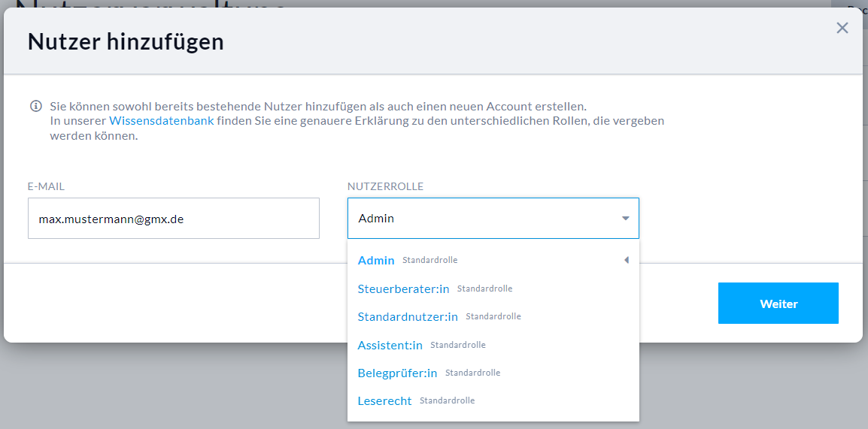The width and height of the screenshot is (868, 429).
Task: Select Assistent:in as user role
Action: coord(390,345)
